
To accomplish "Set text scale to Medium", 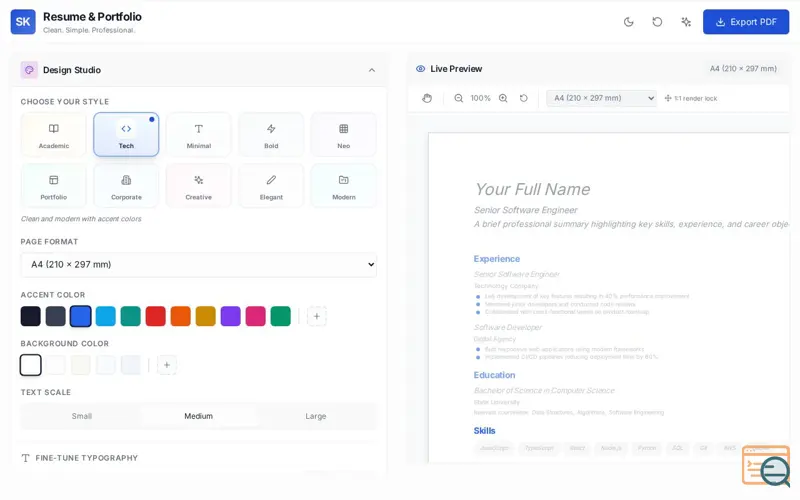I will click(198, 416).
